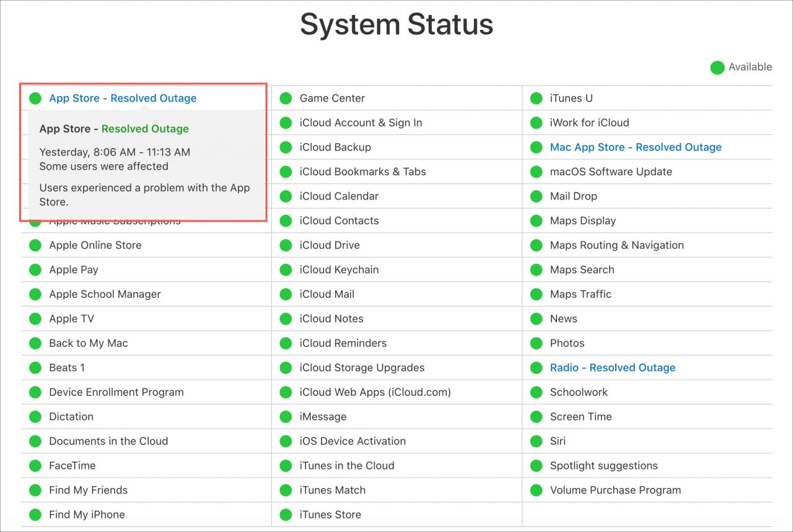Click the status dot for Mail Drop

[536, 196]
